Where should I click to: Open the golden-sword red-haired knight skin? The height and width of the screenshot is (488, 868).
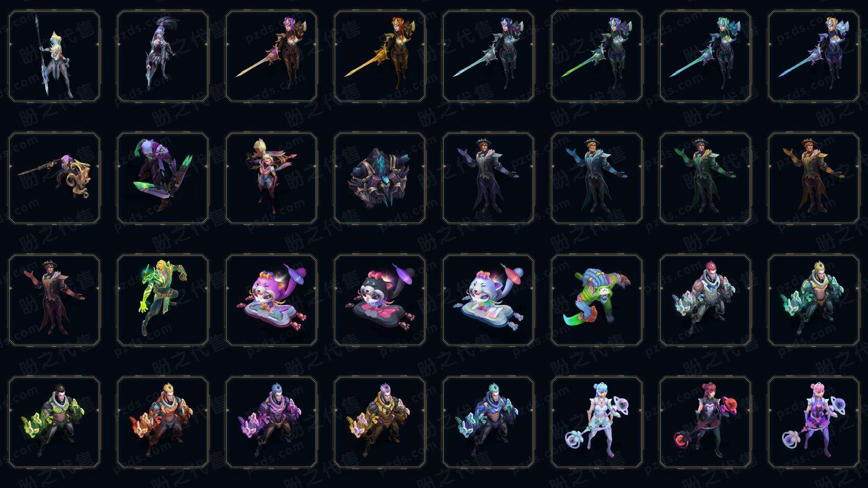(380, 56)
